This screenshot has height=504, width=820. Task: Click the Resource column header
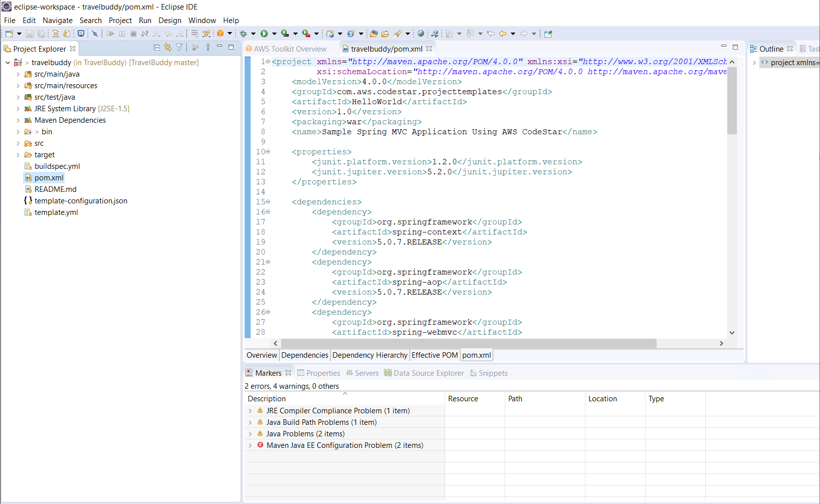pos(475,399)
